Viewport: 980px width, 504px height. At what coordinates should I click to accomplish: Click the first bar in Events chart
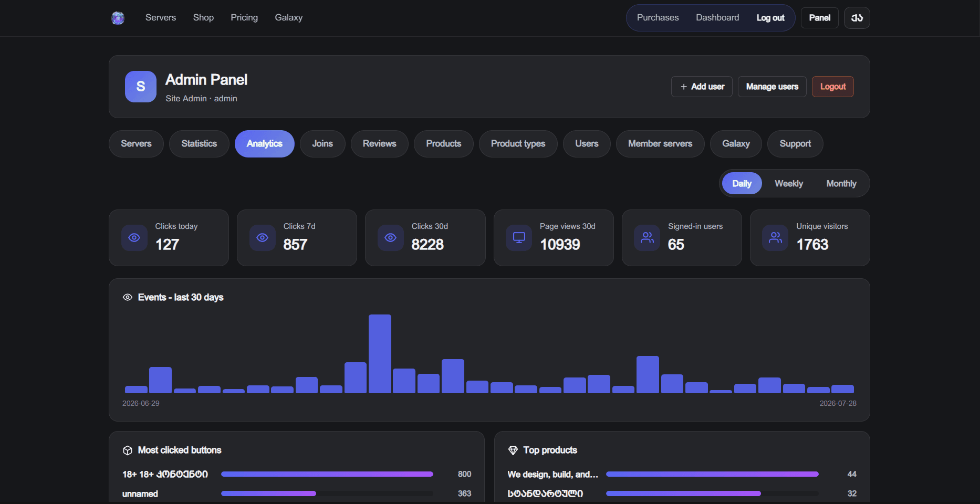[x=136, y=390]
